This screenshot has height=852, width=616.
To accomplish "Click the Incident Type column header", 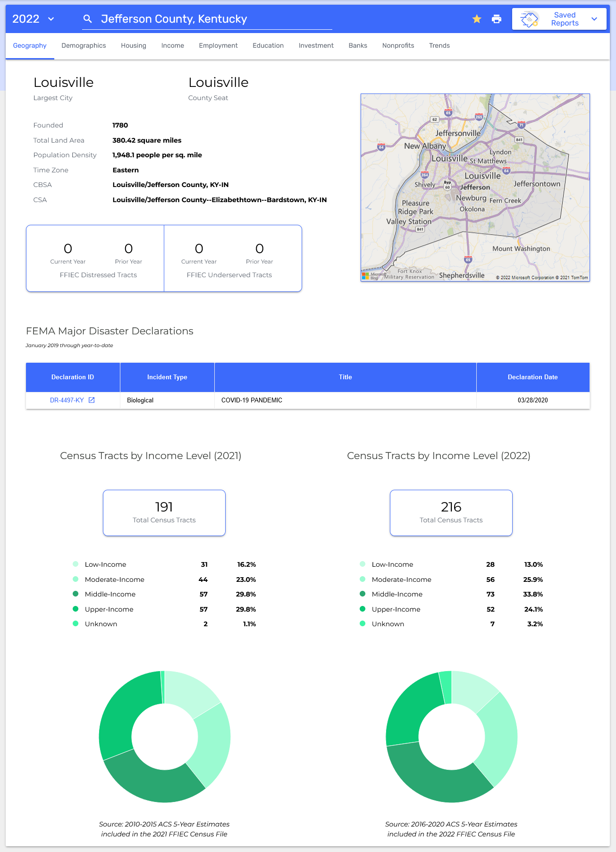I will (x=167, y=377).
